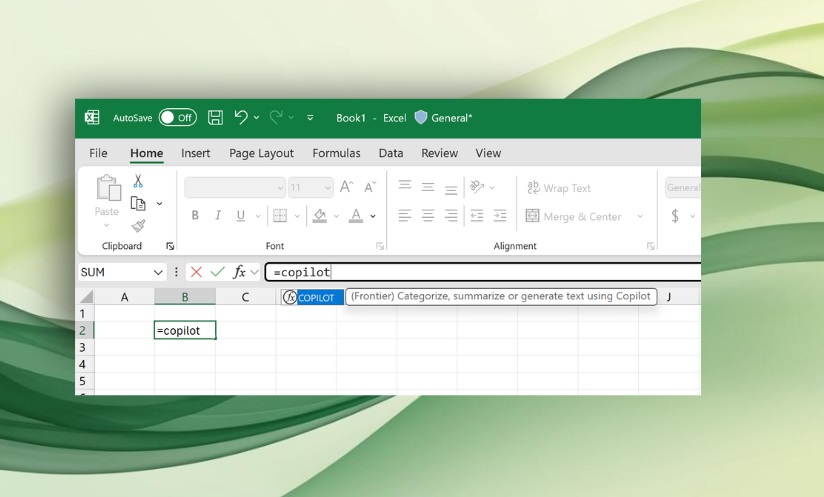Open the font size dropdown
The height and width of the screenshot is (497, 824).
(x=326, y=188)
